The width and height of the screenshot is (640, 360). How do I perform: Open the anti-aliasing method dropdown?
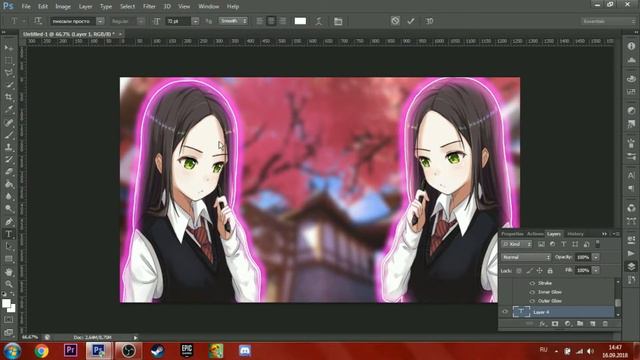[233, 21]
